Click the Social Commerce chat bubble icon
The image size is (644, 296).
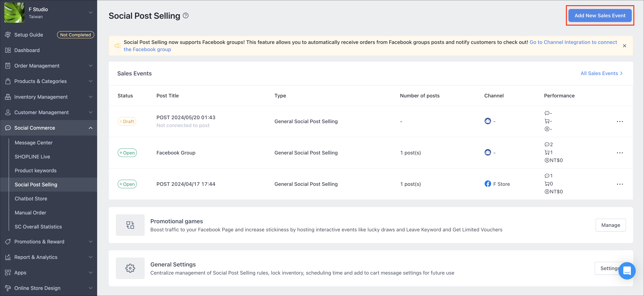[x=8, y=128]
